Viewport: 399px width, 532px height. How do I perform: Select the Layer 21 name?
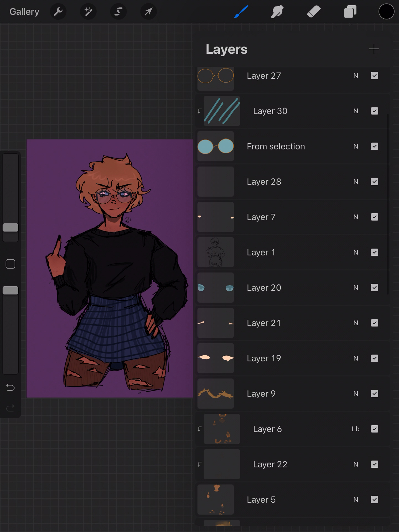[x=264, y=323]
